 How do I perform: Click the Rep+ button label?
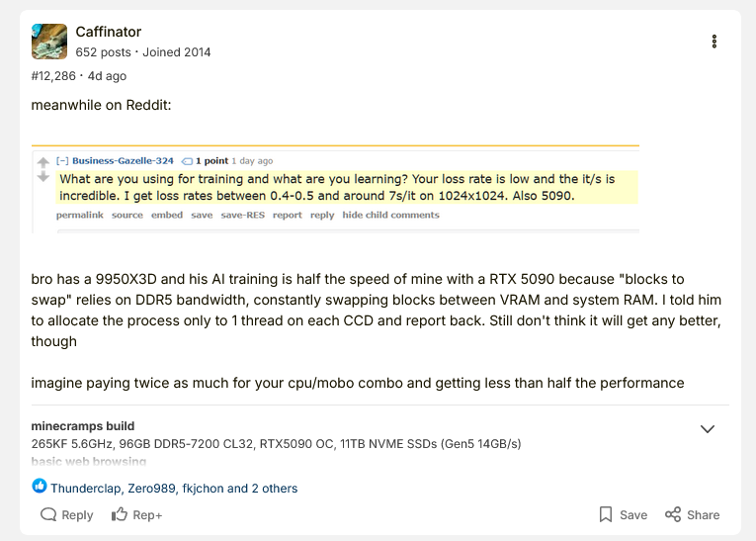[147, 515]
